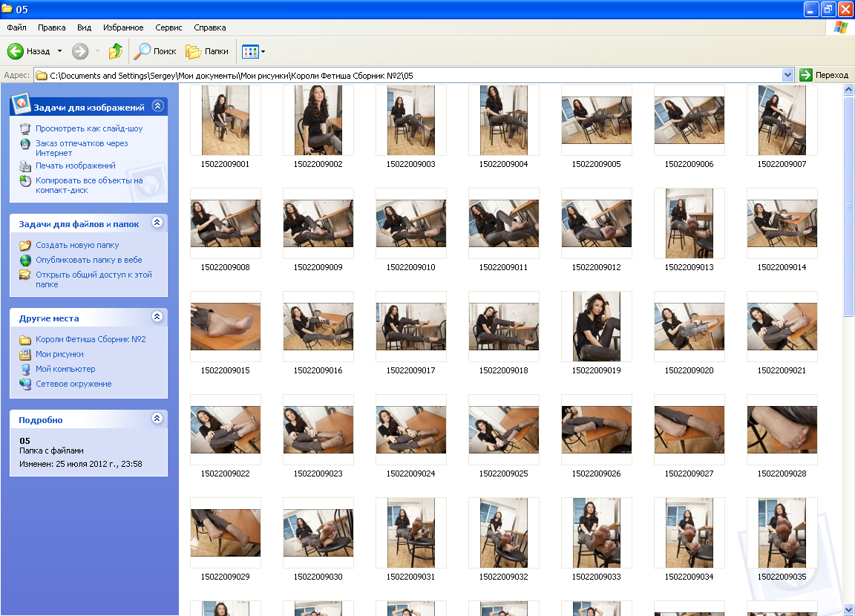Click the globe publish-to-web icon
Image resolution: width=855 pixels, height=616 pixels.
click(x=25, y=260)
